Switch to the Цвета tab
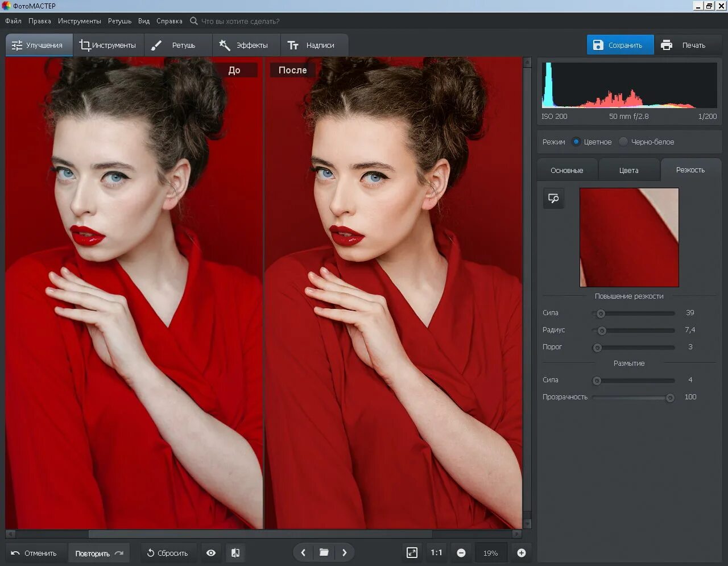This screenshot has height=566, width=728. (x=628, y=170)
